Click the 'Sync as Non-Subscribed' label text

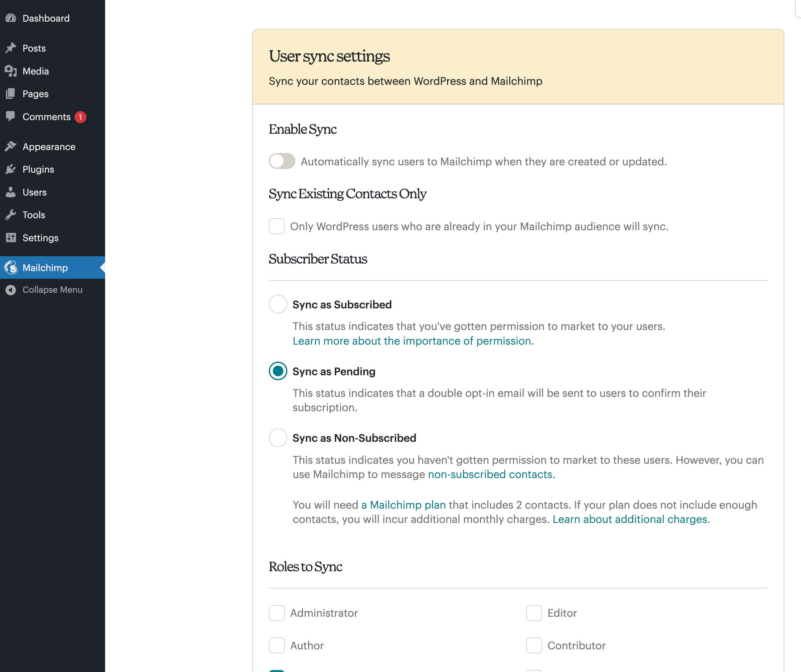tap(354, 438)
